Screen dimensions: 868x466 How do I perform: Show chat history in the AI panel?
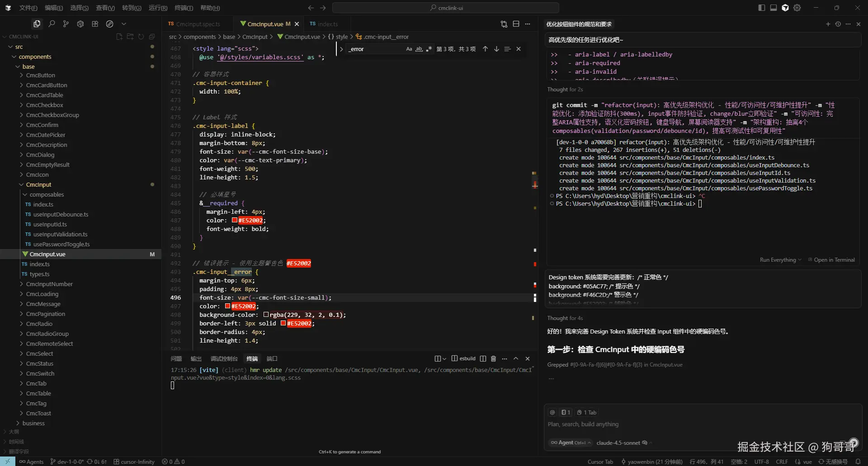838,24
